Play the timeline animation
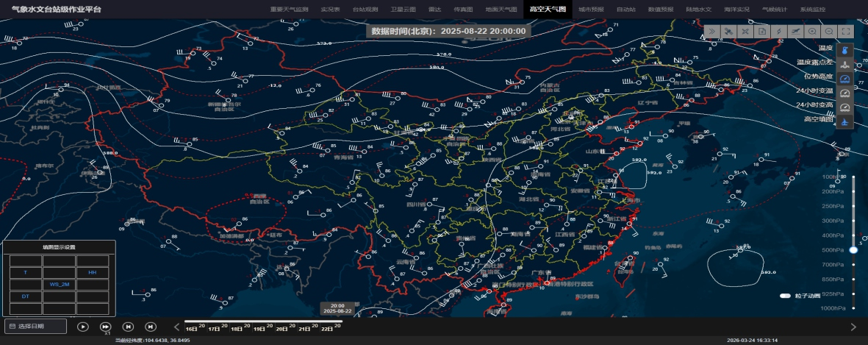Viewport: 868px width, 345px height. (82, 327)
